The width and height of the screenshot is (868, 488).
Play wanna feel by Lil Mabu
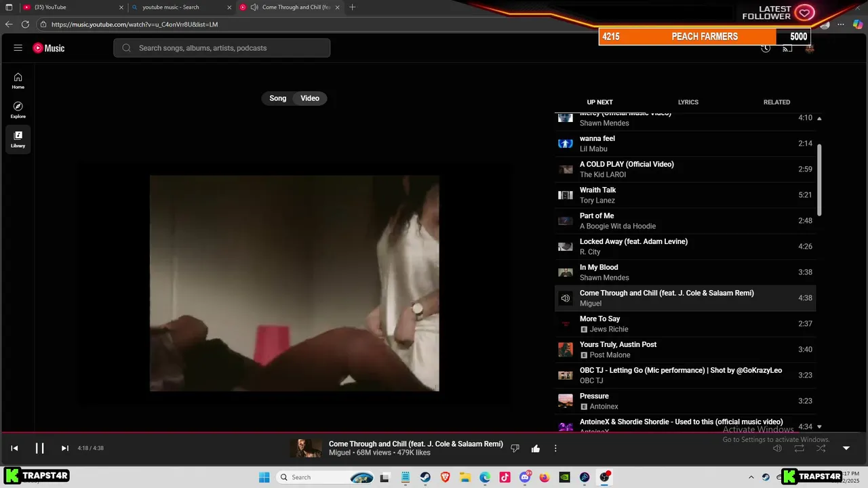pyautogui.click(x=685, y=144)
